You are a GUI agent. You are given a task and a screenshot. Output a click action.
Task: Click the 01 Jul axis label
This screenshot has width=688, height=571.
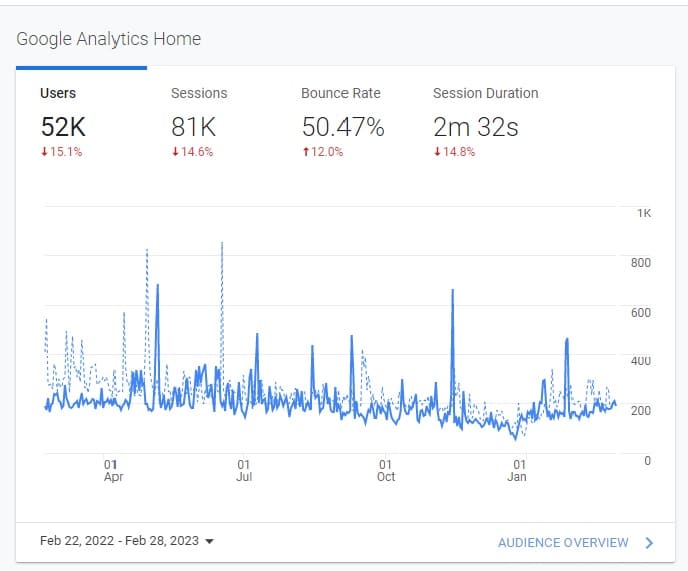pyautogui.click(x=244, y=470)
